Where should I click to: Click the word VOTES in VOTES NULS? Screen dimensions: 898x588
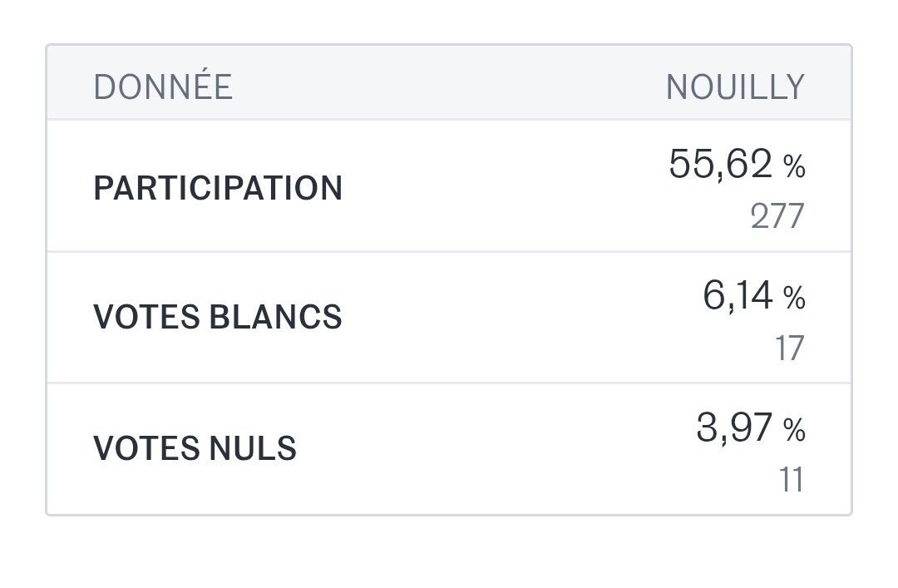[144, 449]
